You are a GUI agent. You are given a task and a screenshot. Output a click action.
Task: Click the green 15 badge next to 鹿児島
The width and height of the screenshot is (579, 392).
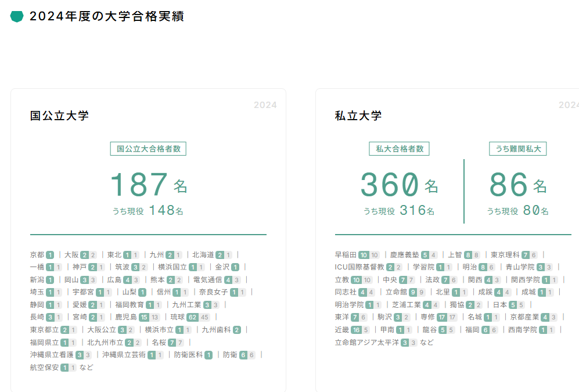143,317
